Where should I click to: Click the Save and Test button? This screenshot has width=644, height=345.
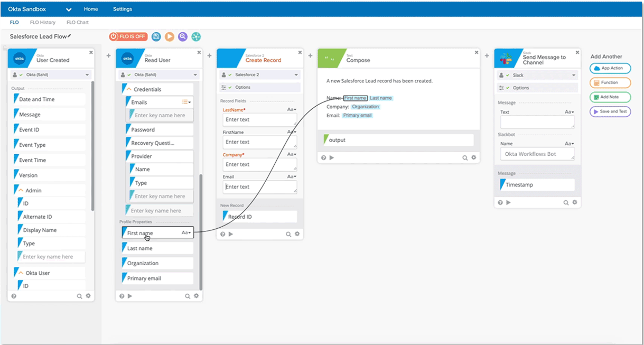[610, 111]
